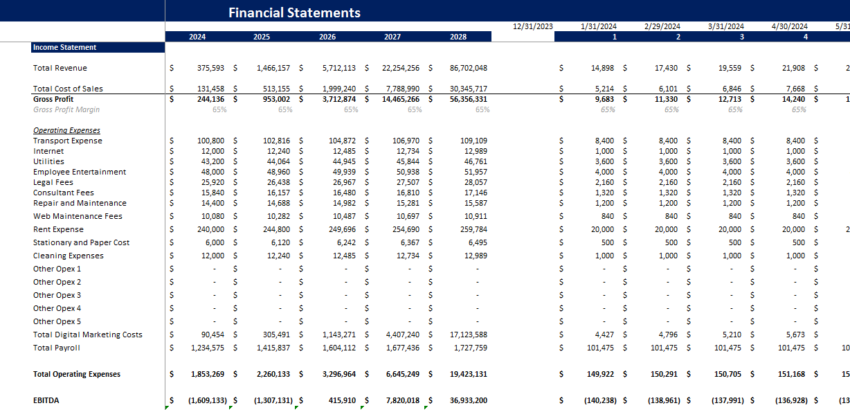Select the Stationary and Paper Cost label
This screenshot has width=850, height=410.
(x=81, y=242)
